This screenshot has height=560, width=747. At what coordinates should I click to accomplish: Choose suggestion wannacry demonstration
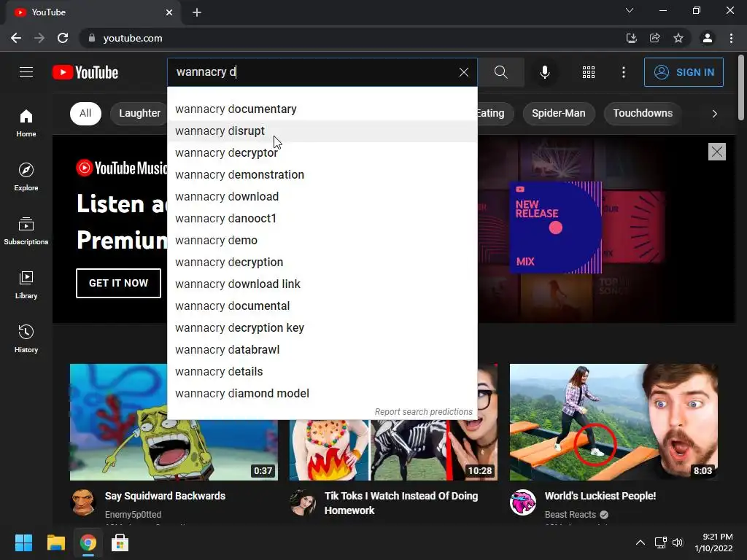[x=322, y=175]
